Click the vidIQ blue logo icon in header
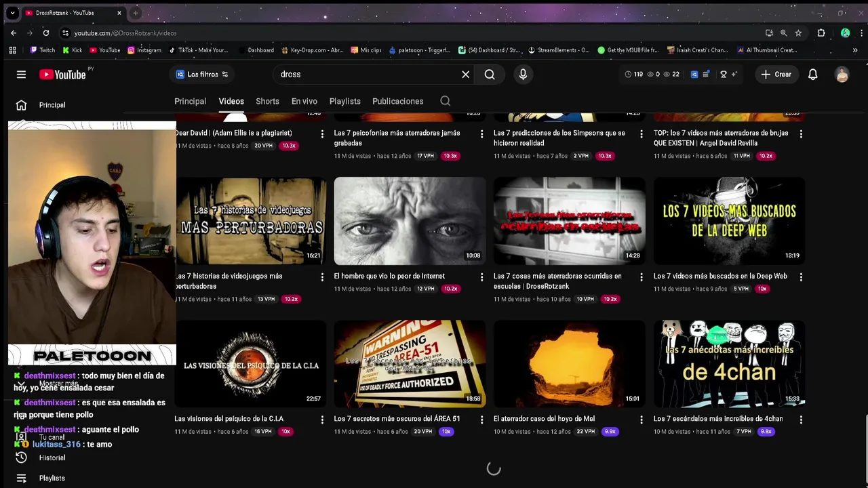This screenshot has width=868, height=488. coord(694,75)
